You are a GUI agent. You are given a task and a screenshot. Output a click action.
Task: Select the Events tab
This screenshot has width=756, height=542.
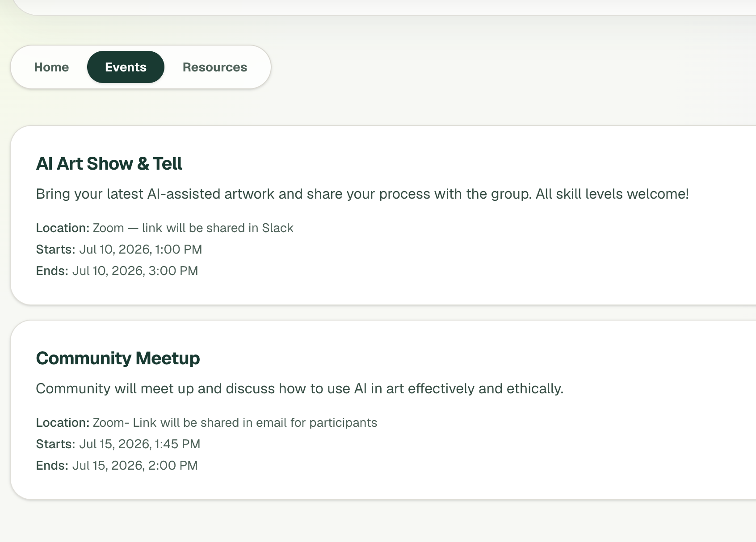click(x=126, y=67)
